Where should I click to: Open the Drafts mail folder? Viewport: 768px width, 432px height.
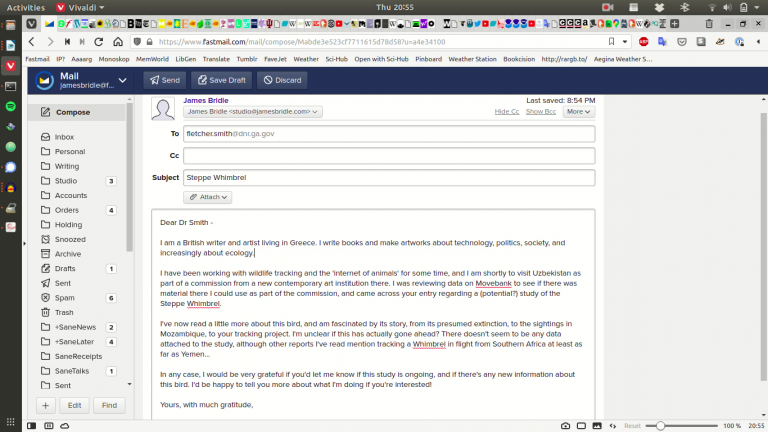tap(65, 269)
